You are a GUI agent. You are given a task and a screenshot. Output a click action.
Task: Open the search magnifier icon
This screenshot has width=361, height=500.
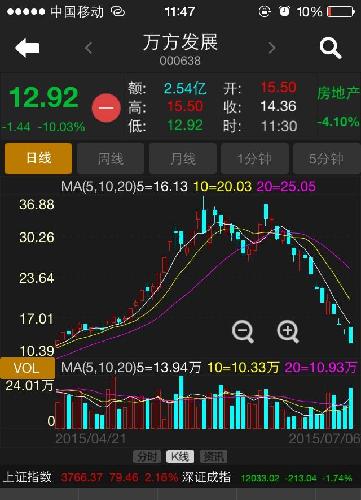(x=330, y=48)
